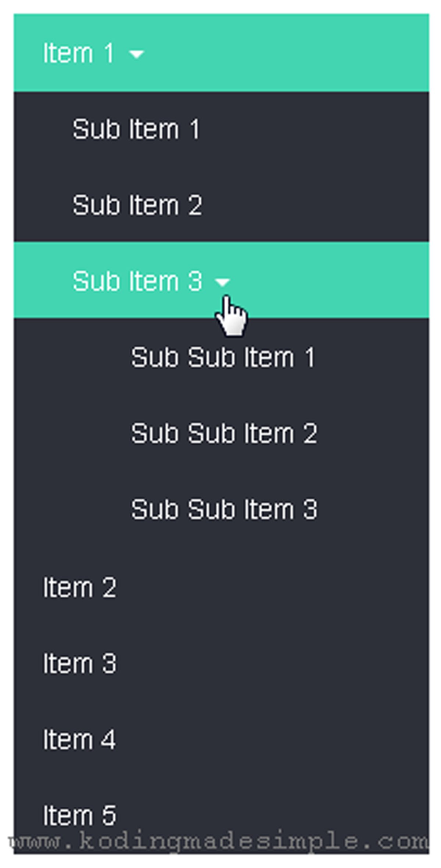Viewport: 441px width, 868px height.
Task: Click the Item 4 menu entry
Action: 79,739
